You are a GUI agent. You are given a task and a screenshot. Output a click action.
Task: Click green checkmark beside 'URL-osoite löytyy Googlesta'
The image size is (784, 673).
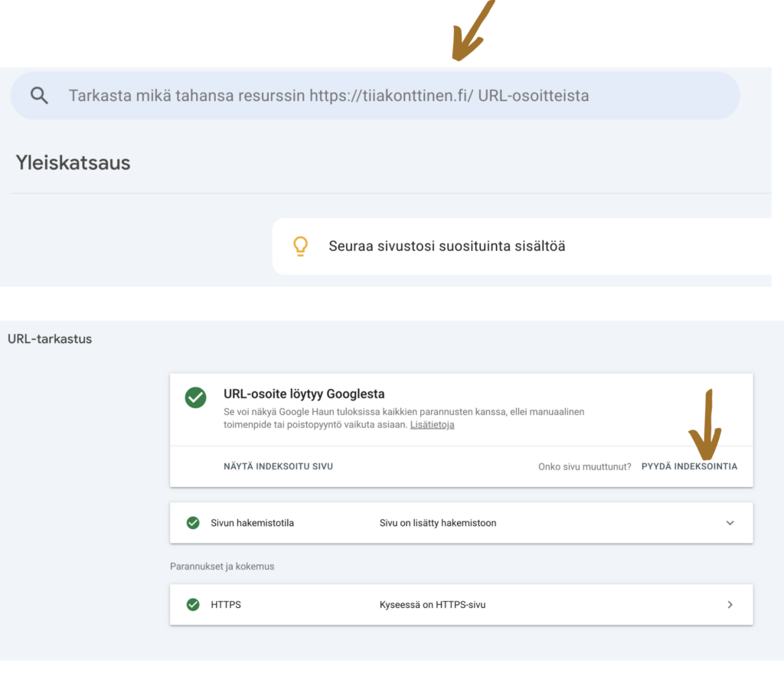click(195, 397)
